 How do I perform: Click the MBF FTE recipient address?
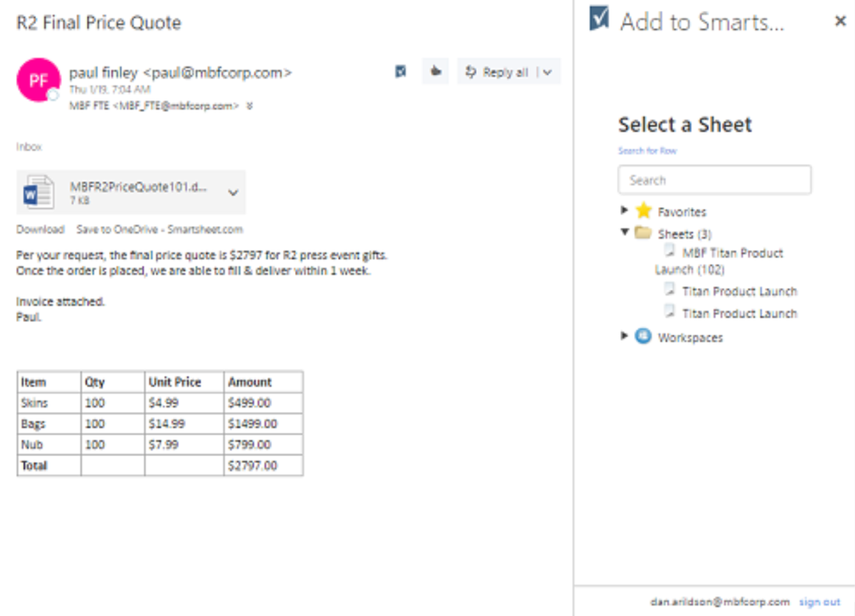click(x=154, y=105)
